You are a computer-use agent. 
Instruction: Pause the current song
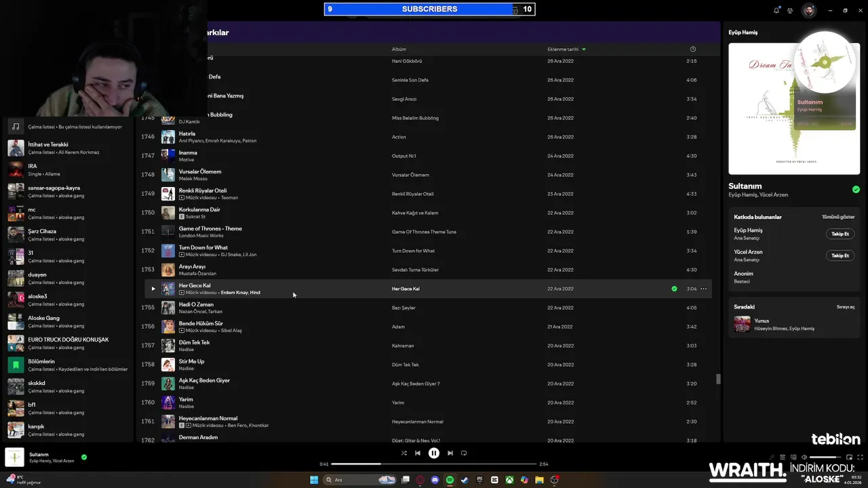coord(434,453)
